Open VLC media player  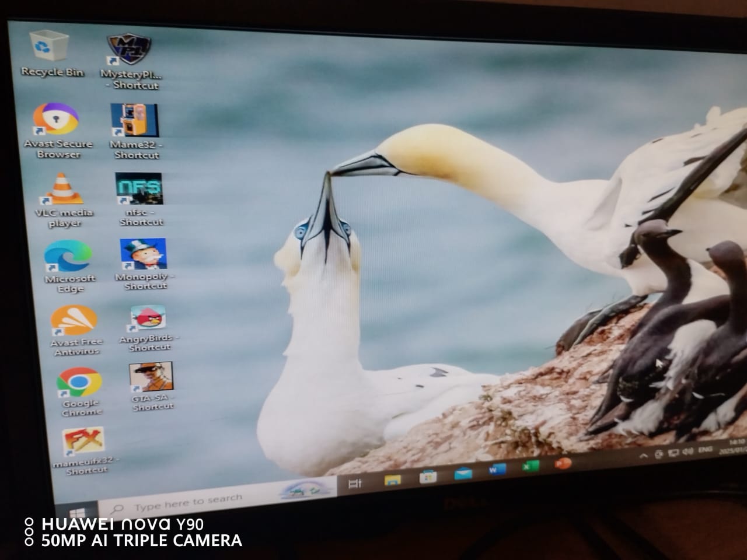[x=62, y=190]
